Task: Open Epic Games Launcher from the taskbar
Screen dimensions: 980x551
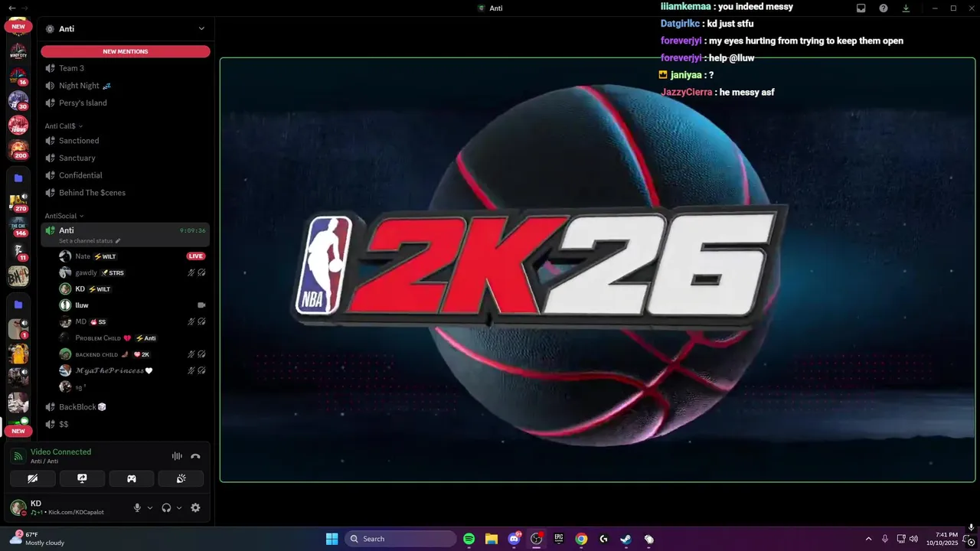Action: 559,539
